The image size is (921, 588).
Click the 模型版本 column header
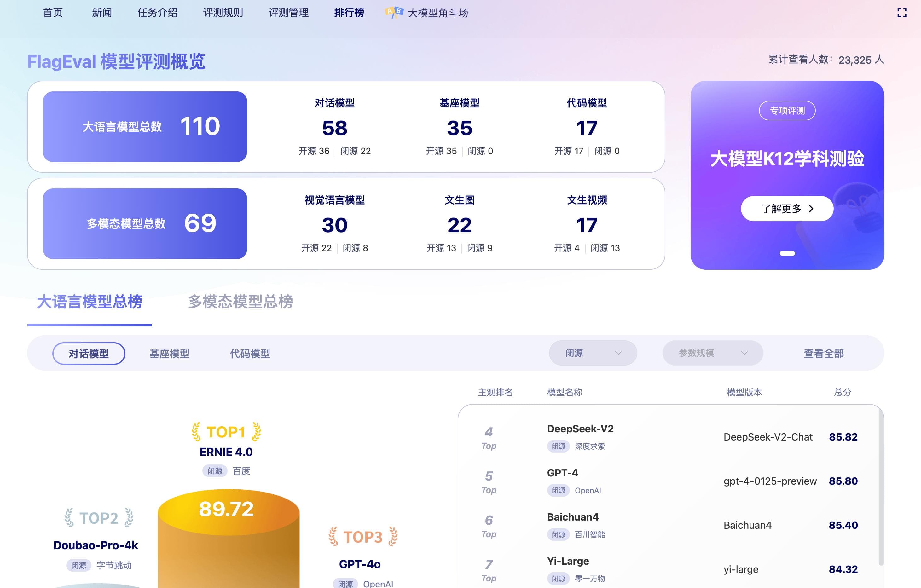click(744, 392)
